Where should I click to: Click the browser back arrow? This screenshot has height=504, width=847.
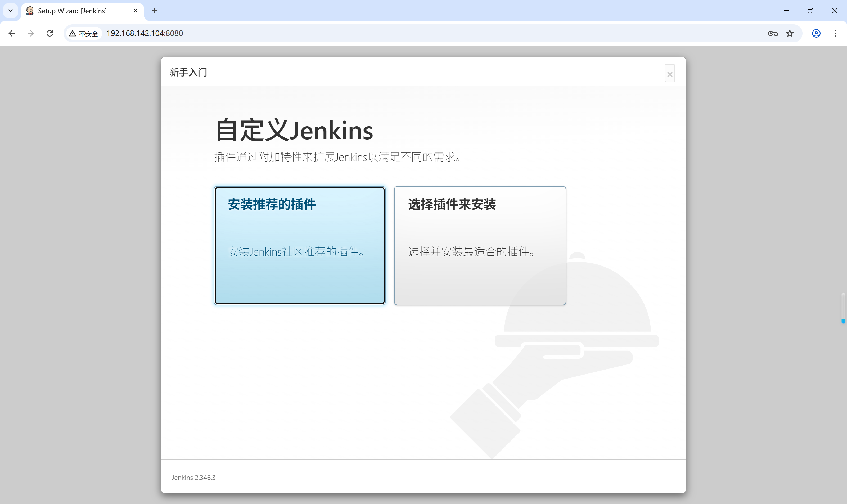click(x=12, y=33)
